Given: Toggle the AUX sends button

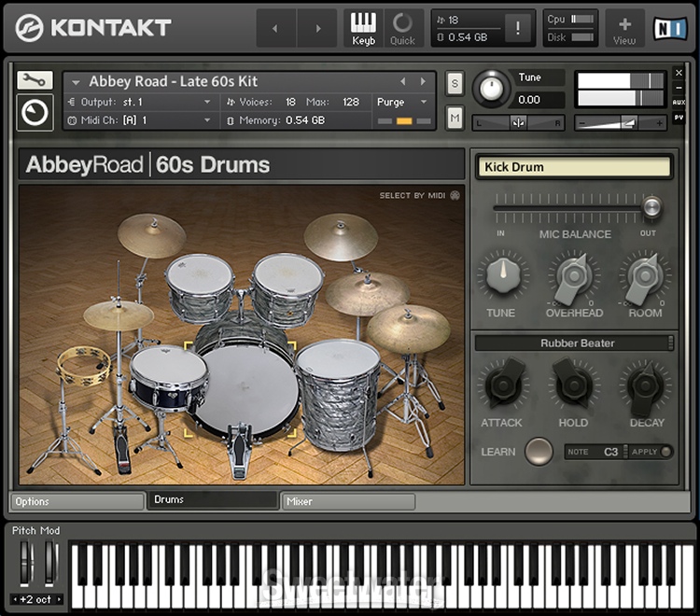Looking at the screenshot, I should click(x=679, y=103).
